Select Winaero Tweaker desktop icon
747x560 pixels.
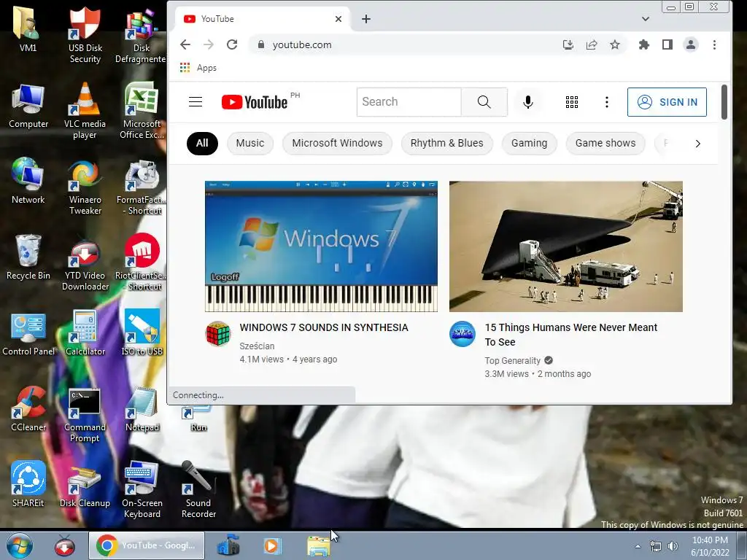pyautogui.click(x=85, y=187)
